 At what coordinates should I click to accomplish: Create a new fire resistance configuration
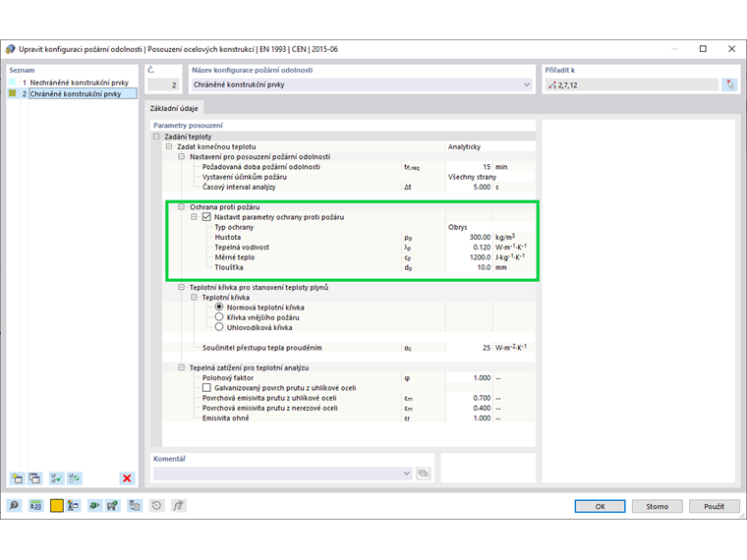[17, 478]
